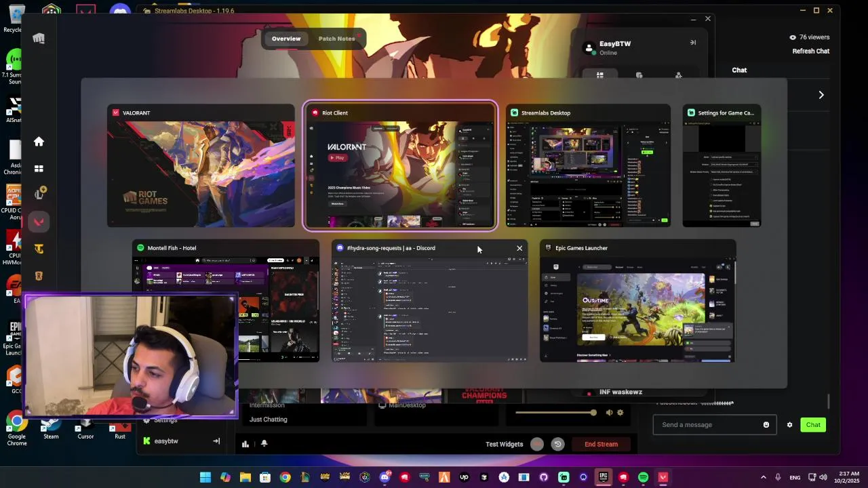The height and width of the screenshot is (488, 868).
Task: Open Spotify from the taskbar
Action: [x=643, y=477]
